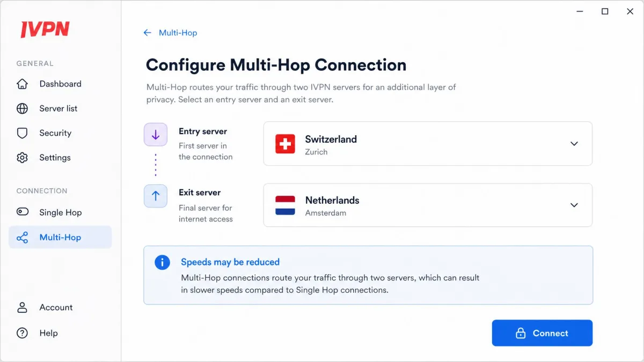Open the Account page
The image size is (644, 362).
coord(60,307)
